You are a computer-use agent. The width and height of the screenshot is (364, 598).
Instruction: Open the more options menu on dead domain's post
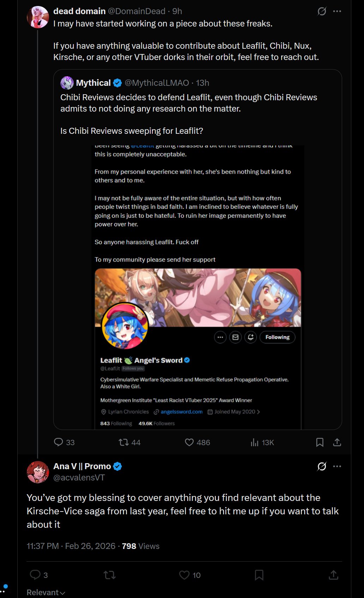337,11
